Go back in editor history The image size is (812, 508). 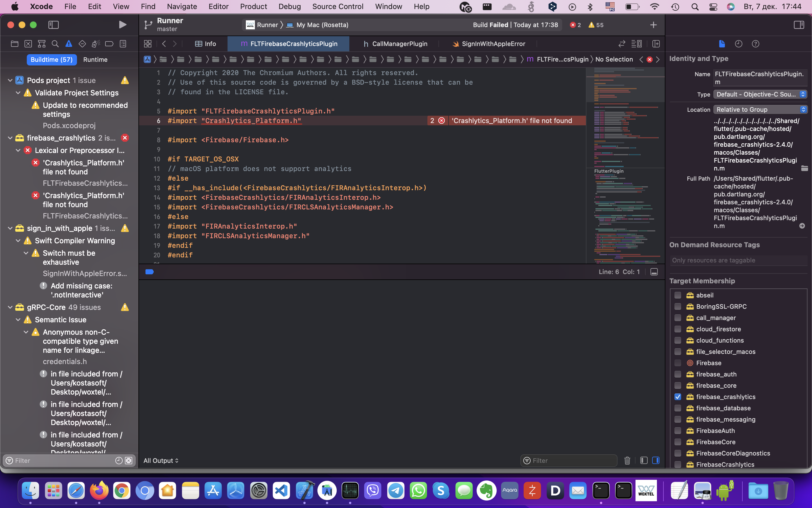[164, 44]
